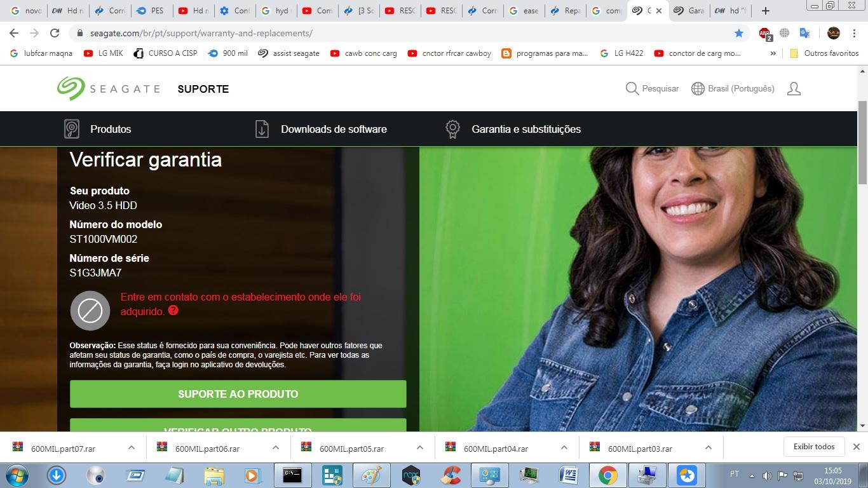
Task: Expand options for 600MIL.part07.rar download
Action: coord(132,447)
